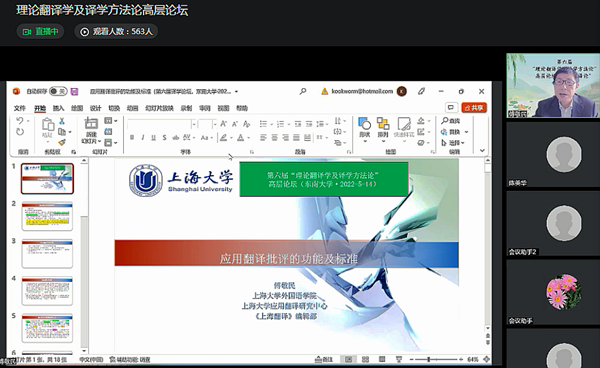Switch to Slide Sorter view icon
600x368 pixels.
coord(365,359)
